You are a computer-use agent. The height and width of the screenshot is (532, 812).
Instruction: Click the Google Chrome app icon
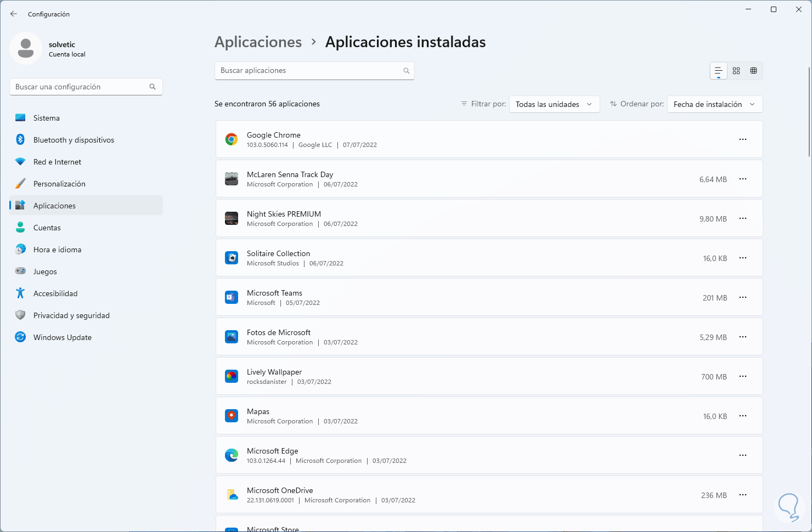pos(232,139)
